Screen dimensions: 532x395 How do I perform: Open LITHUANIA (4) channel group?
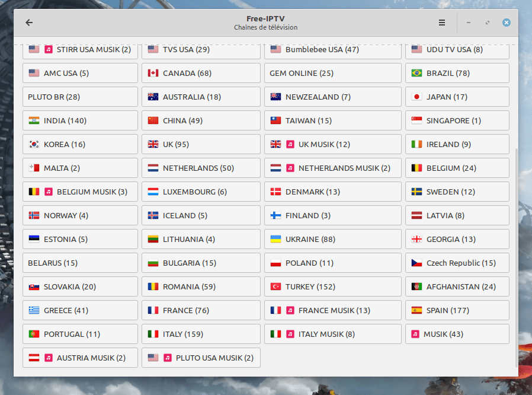tap(201, 239)
